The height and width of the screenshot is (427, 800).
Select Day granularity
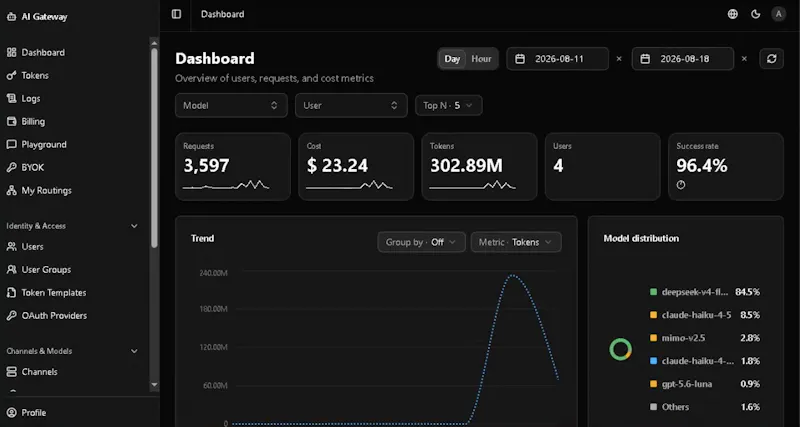pos(452,59)
